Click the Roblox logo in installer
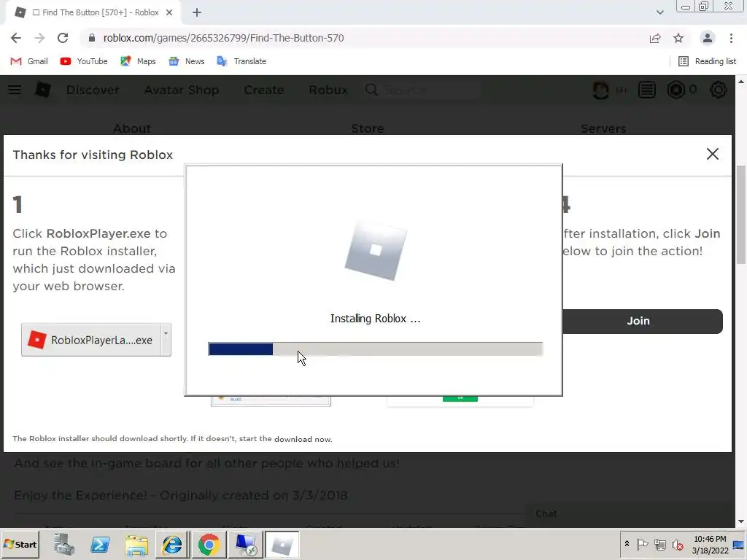The image size is (747, 560). [x=376, y=251]
